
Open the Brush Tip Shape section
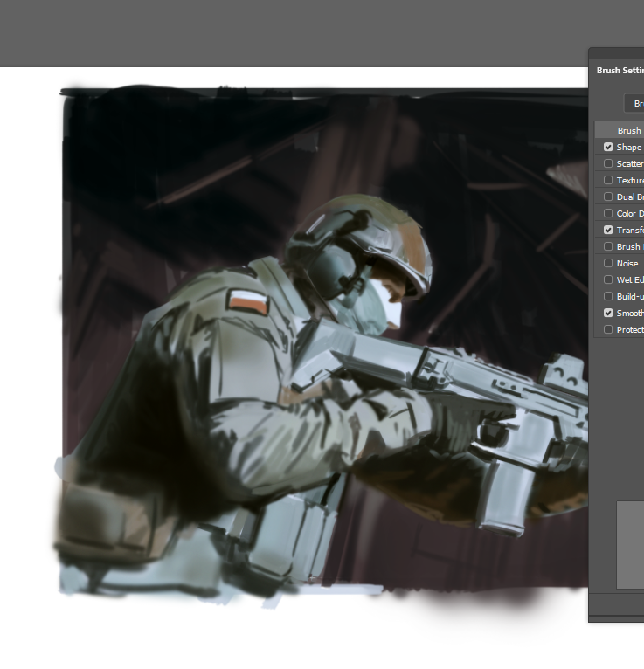pyautogui.click(x=620, y=130)
